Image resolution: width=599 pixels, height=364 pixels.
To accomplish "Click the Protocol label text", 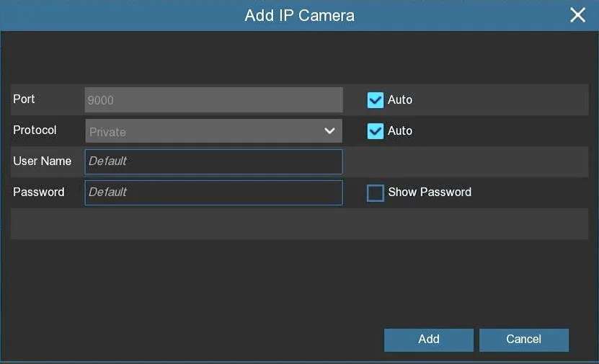I will (35, 130).
